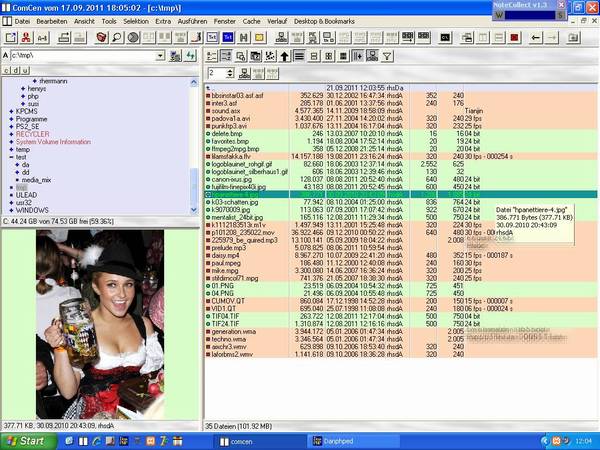
Task: Click the network computer icon in the main toolbar
Action: click(282, 38)
